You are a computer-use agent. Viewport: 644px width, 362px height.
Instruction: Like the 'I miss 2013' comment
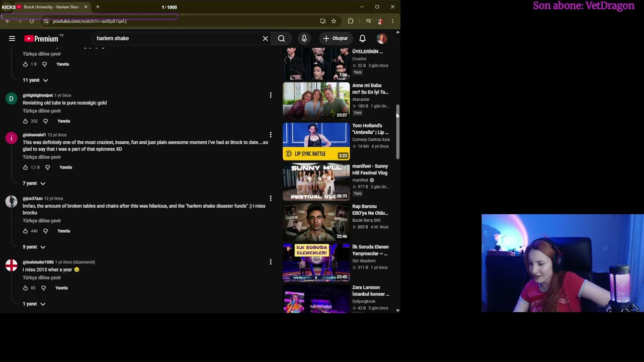point(25,288)
